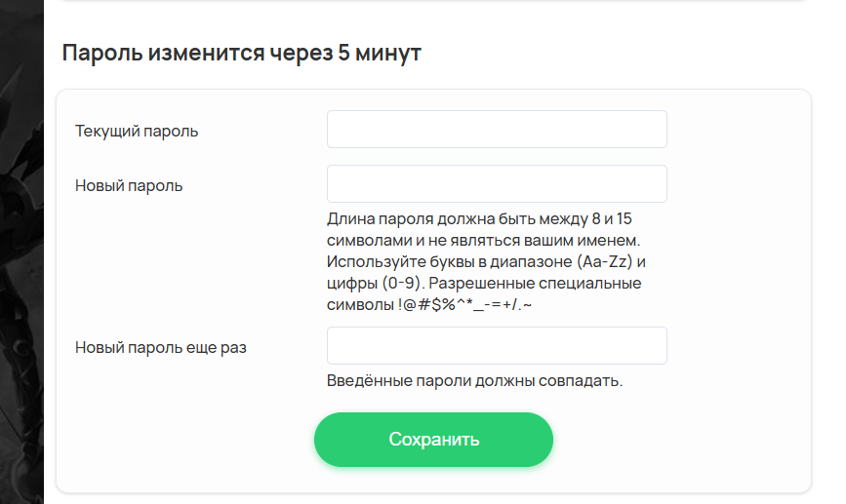Click the (0-9) digits range text
This screenshot has height=504, width=846.
(401, 283)
